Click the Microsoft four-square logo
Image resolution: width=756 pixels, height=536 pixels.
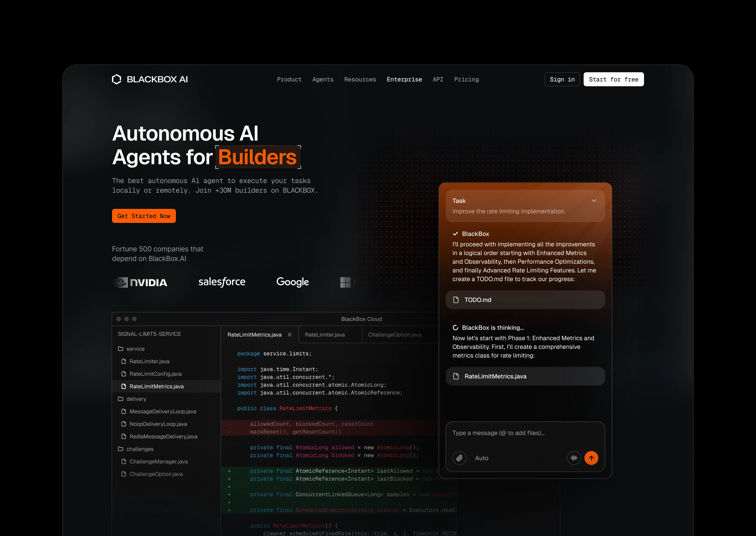[x=345, y=282]
